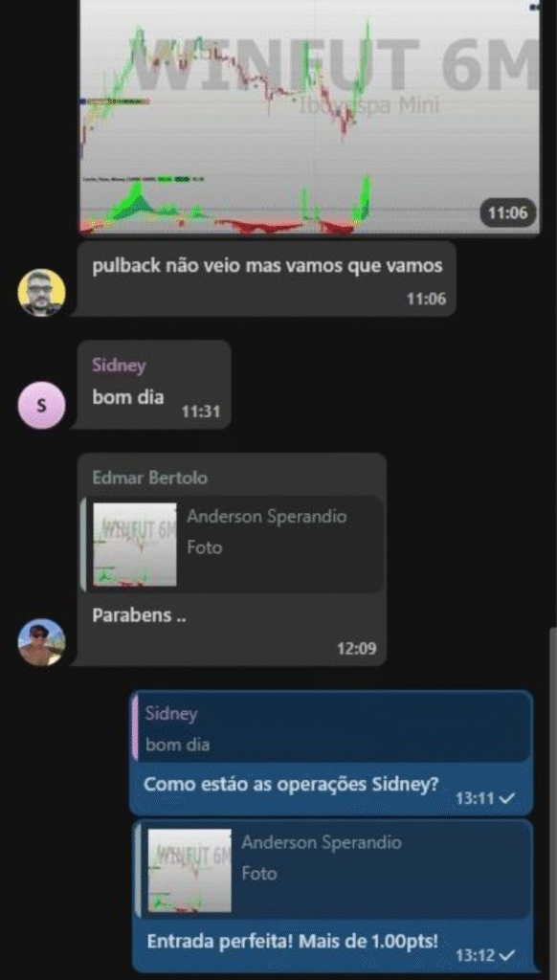The width and height of the screenshot is (557, 980).
Task: Select Como estão as operações Sidney? message
Action: [291, 784]
